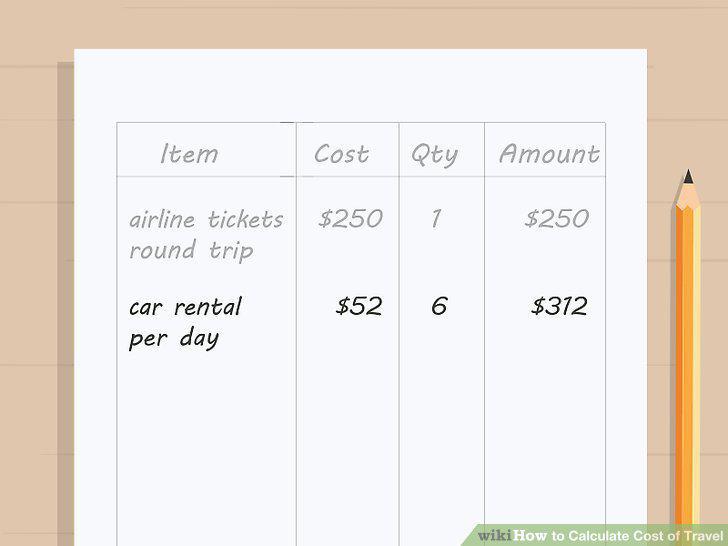Select the Qty column header

(434, 155)
